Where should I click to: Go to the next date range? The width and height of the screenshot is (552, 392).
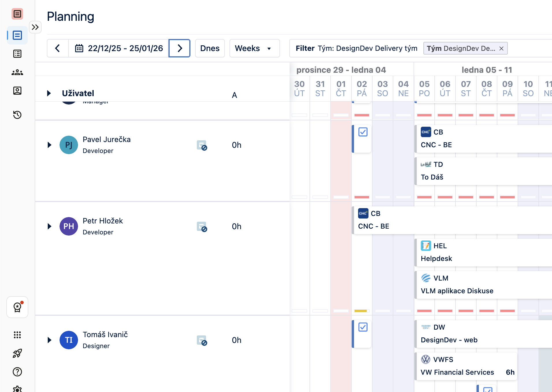pyautogui.click(x=179, y=48)
